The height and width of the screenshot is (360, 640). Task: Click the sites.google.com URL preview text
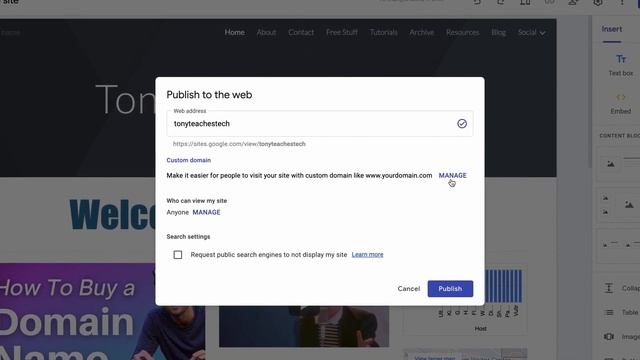click(239, 144)
